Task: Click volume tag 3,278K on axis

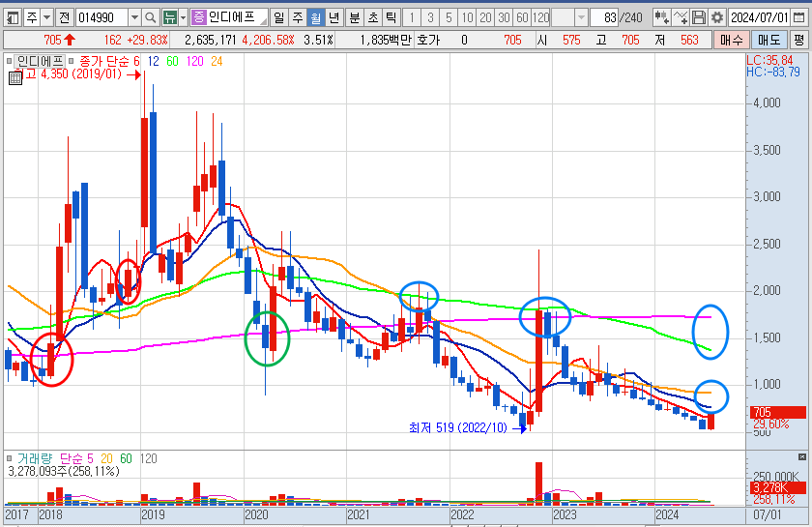Action: coord(778,487)
